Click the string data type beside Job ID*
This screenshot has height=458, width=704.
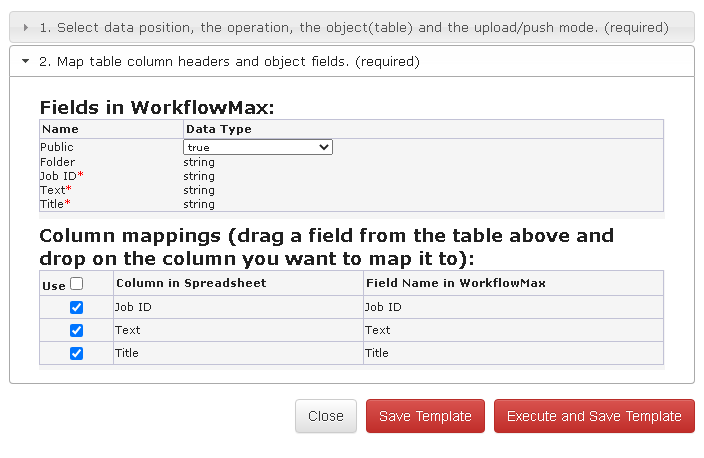pos(199,176)
